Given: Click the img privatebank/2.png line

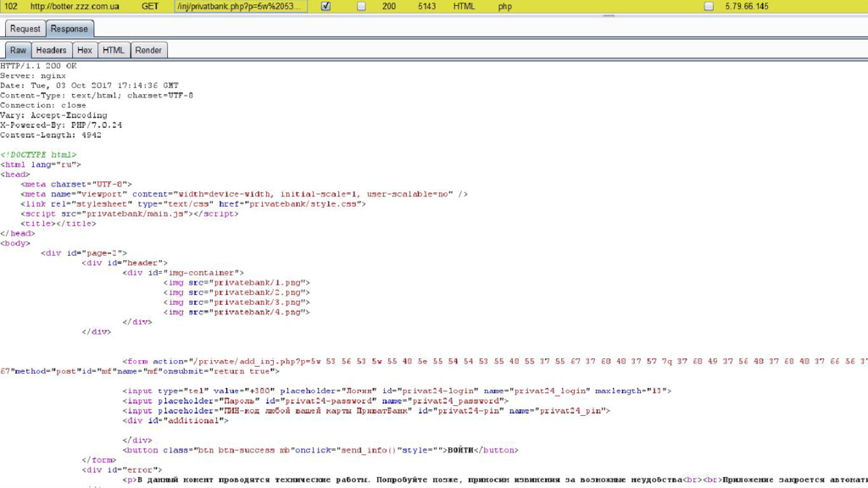Looking at the screenshot, I should (x=236, y=292).
